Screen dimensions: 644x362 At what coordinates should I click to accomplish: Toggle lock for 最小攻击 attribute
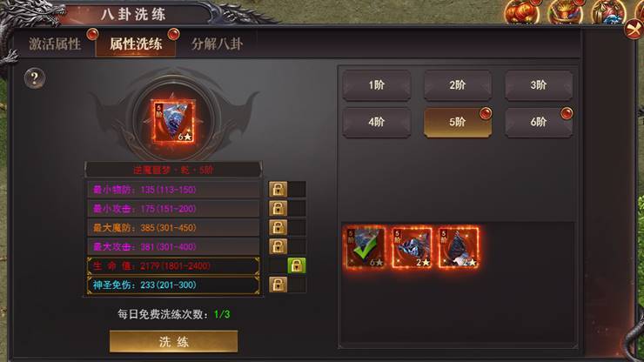point(278,208)
